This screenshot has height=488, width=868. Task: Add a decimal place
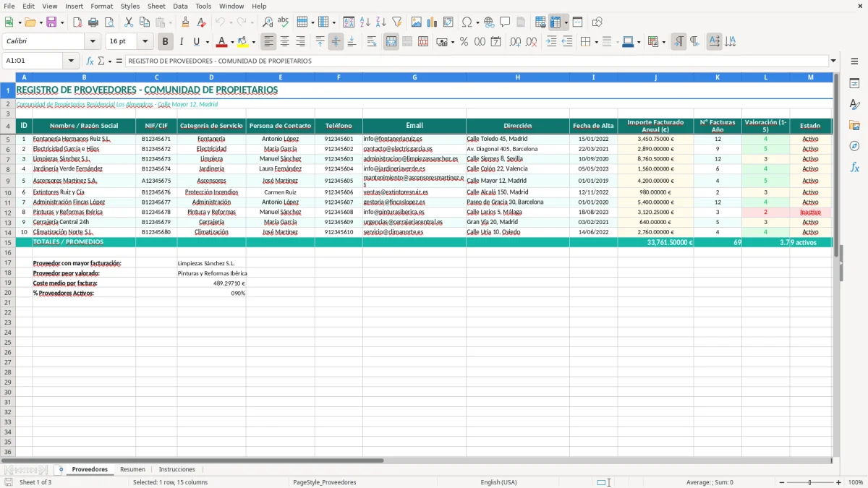(x=515, y=42)
